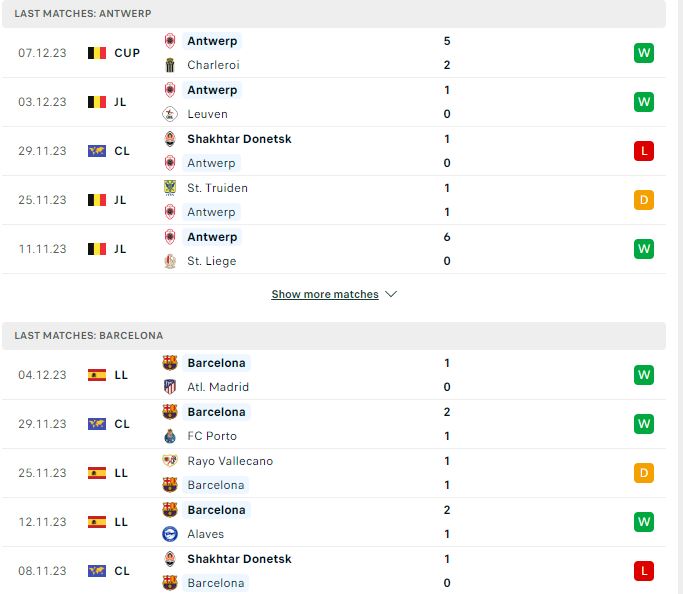The width and height of the screenshot is (683, 594).
Task: Select Shakhtar Donetsk on 08.11.23 match
Action: pos(239,559)
